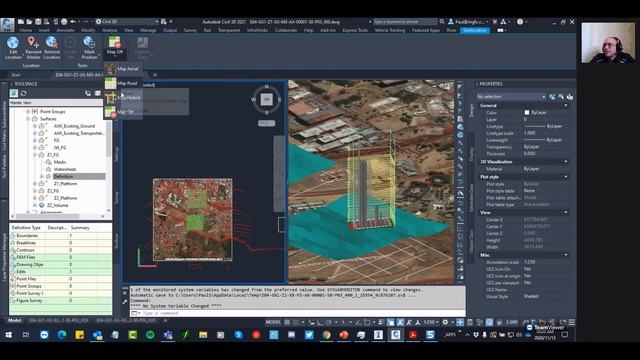
Task: Collapse the Surfaces tree node
Action: 28,119
